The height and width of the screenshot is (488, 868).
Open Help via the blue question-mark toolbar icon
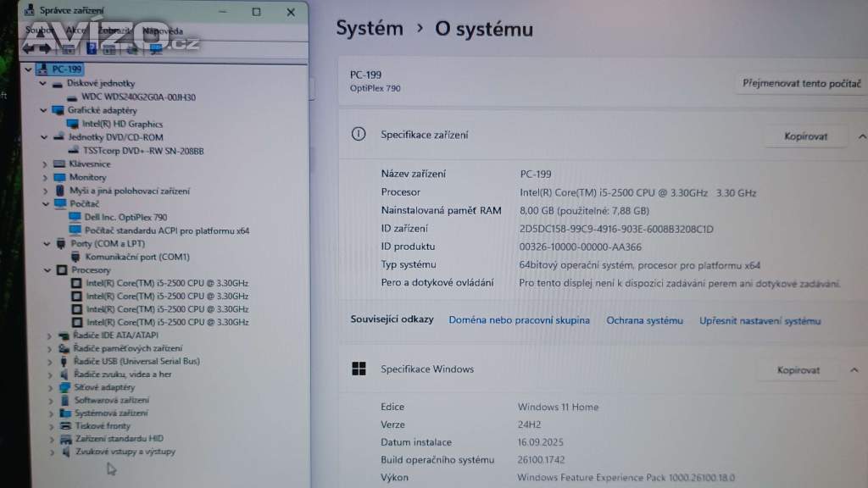point(92,48)
